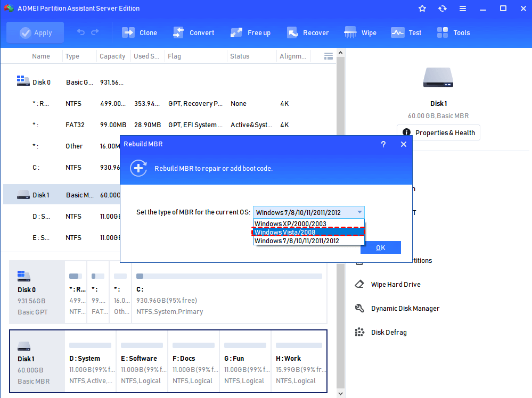Viewport: 532px width, 398px height.
Task: Select G: Fun partition block
Action: coord(245,361)
